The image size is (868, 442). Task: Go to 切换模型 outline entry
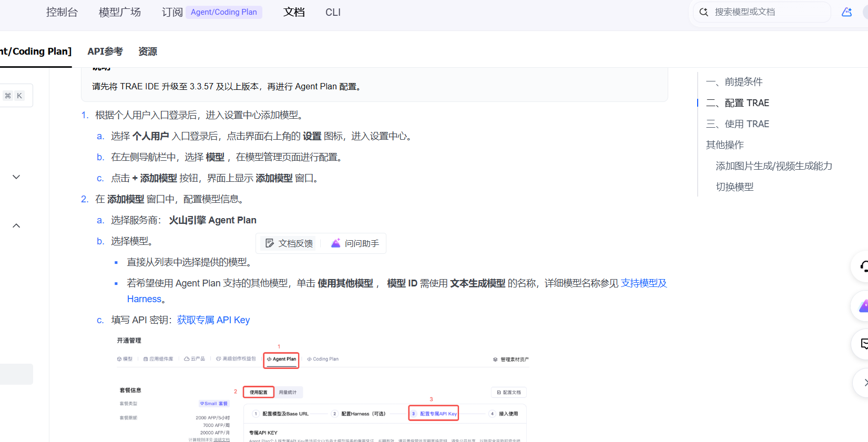pos(734,187)
